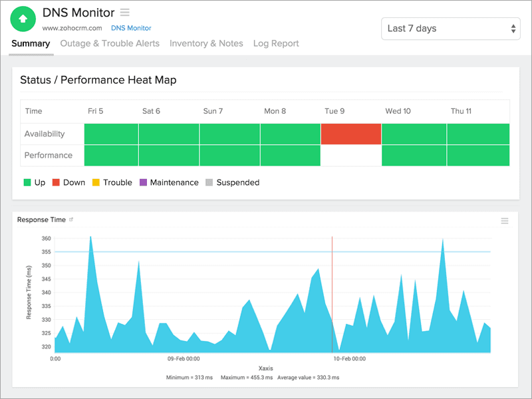Open the Outage & Trouble Alerts tab
The height and width of the screenshot is (399, 532).
[x=110, y=44]
